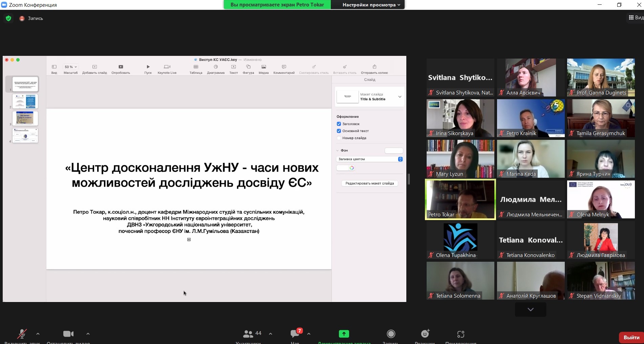
Task: Click the background color wheel swatch
Action: [x=352, y=168]
